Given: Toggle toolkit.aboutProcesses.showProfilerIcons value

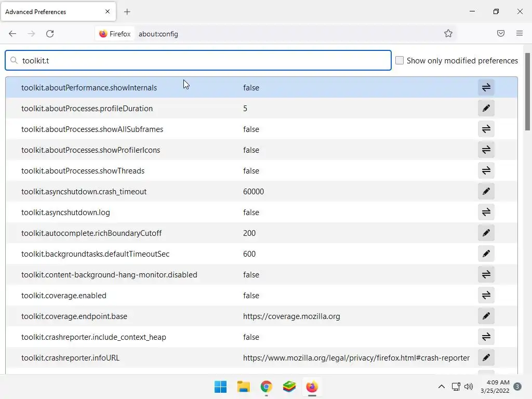Looking at the screenshot, I should [x=486, y=150].
